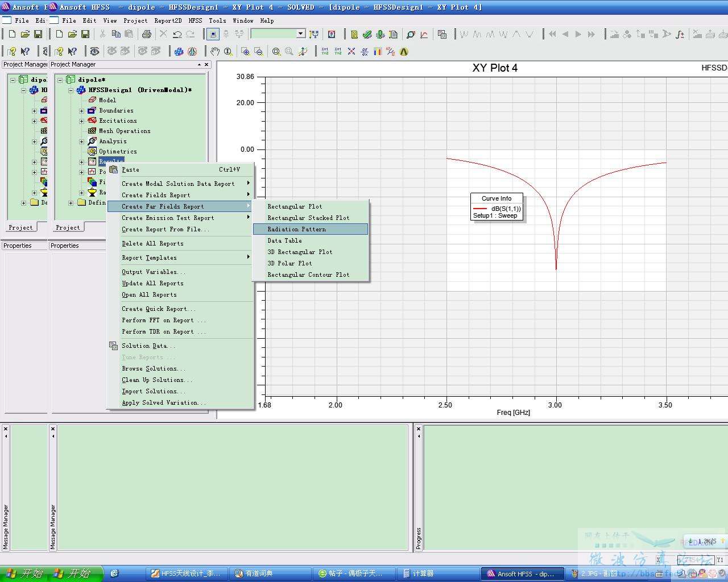Click the Print toolbar icon

[x=147, y=35]
